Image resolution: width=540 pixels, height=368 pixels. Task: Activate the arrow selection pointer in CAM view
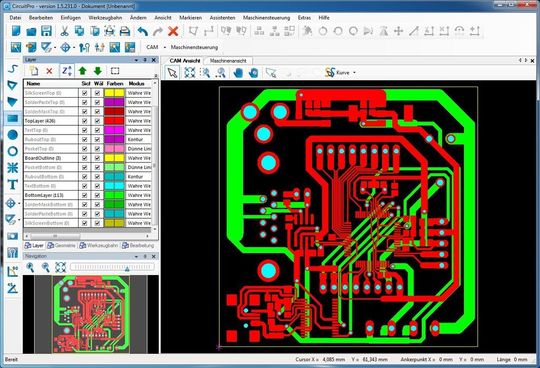(172, 72)
